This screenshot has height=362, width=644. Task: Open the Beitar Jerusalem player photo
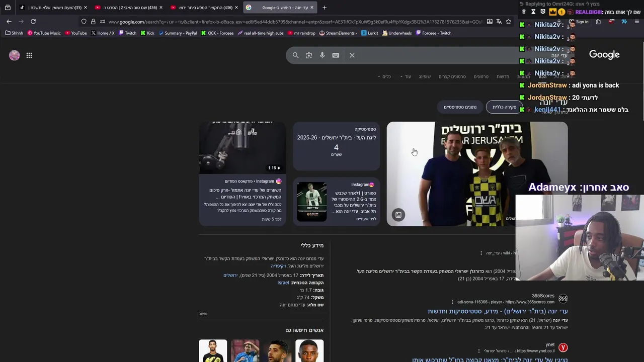(x=477, y=174)
